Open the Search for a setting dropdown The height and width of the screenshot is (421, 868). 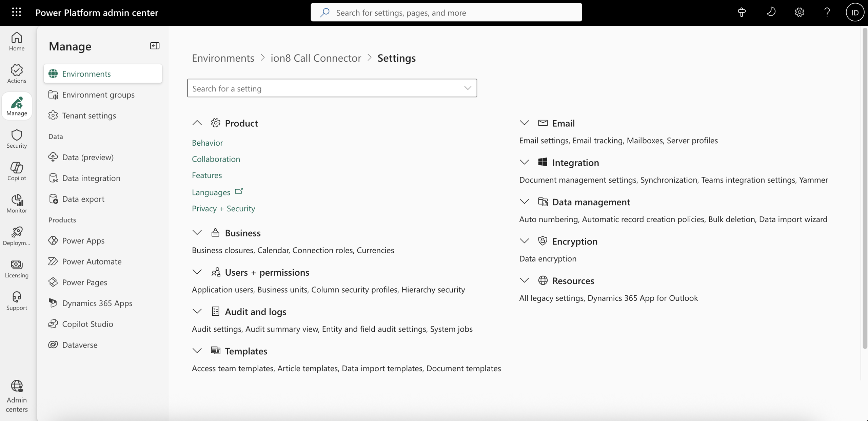tap(468, 88)
